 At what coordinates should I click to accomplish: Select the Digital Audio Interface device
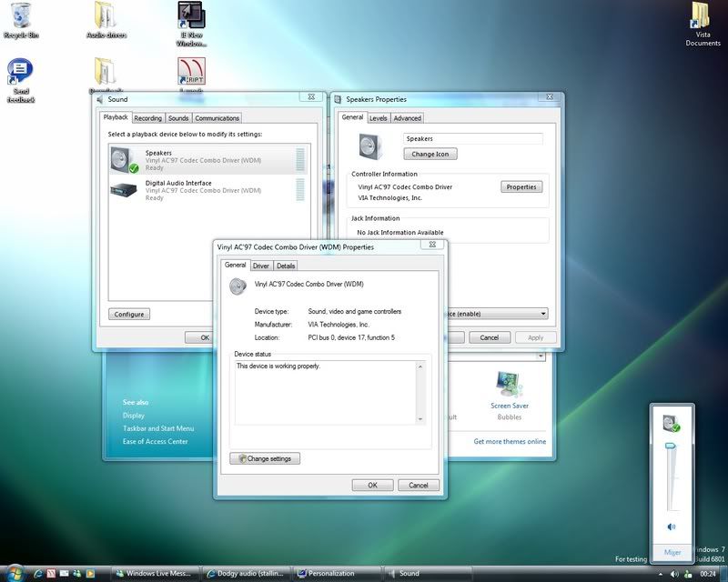(208, 190)
